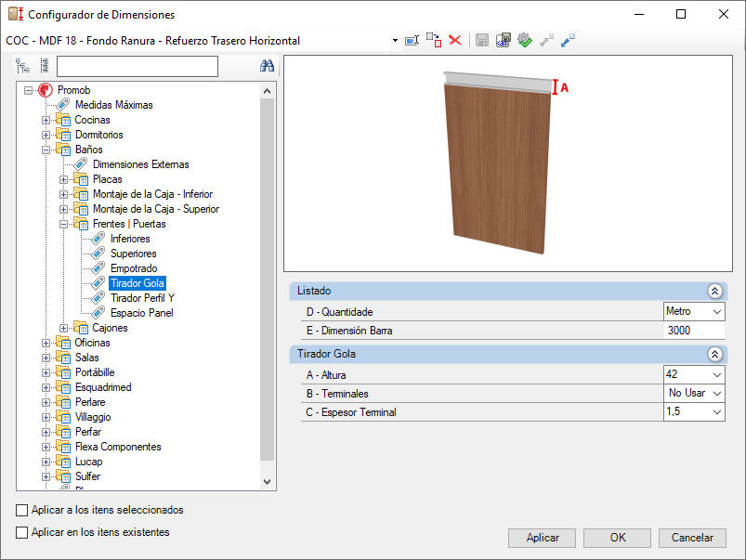Collapse the Listado section
Viewport: 746px width, 560px height.
[714, 291]
